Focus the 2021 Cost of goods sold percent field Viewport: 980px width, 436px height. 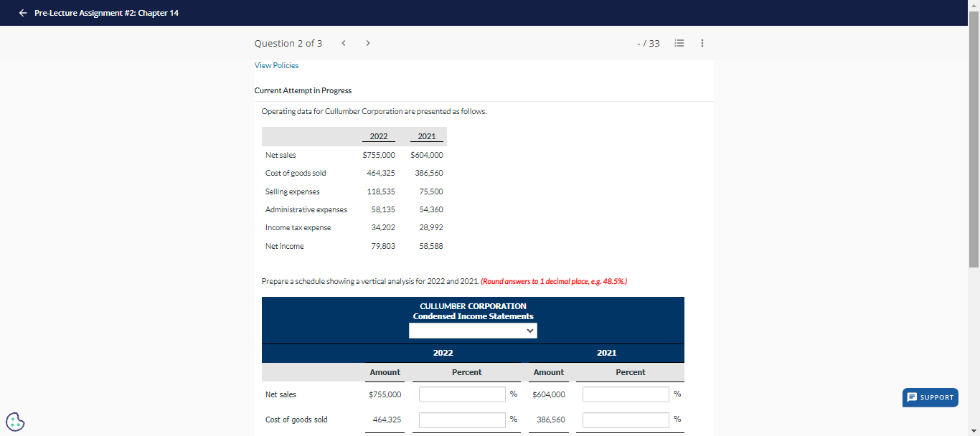[x=625, y=420]
